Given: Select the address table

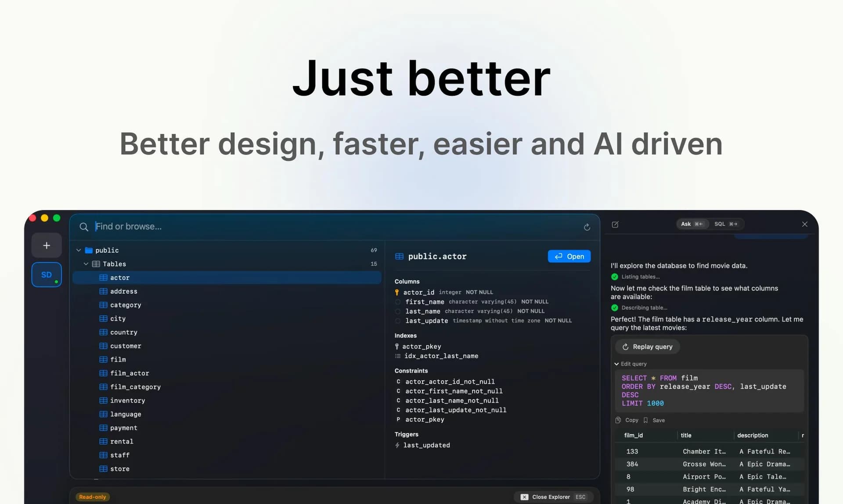Looking at the screenshot, I should (x=227, y=291).
